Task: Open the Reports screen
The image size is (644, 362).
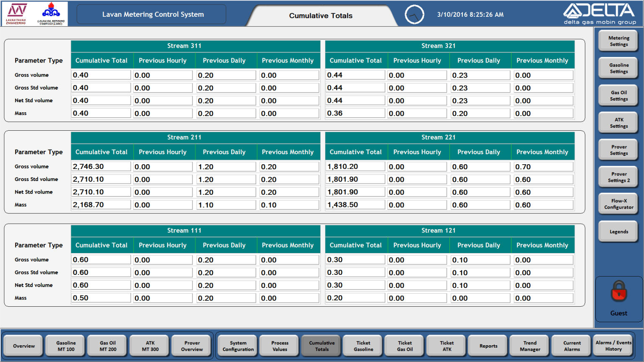Action: pos(488,345)
